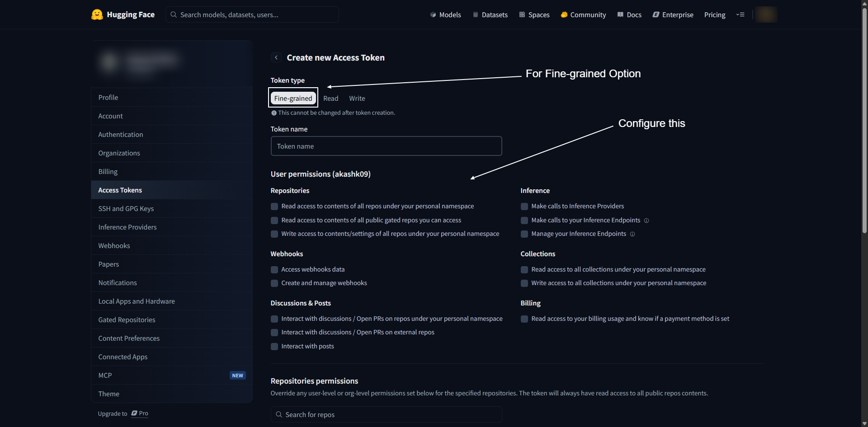Viewport: 868px width, 427px height.
Task: Focus the Token name input field
Action: (386, 146)
